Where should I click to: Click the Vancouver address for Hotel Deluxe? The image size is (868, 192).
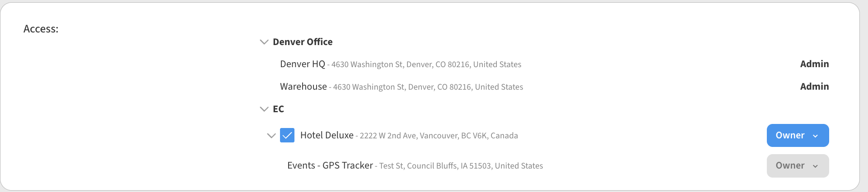439,136
